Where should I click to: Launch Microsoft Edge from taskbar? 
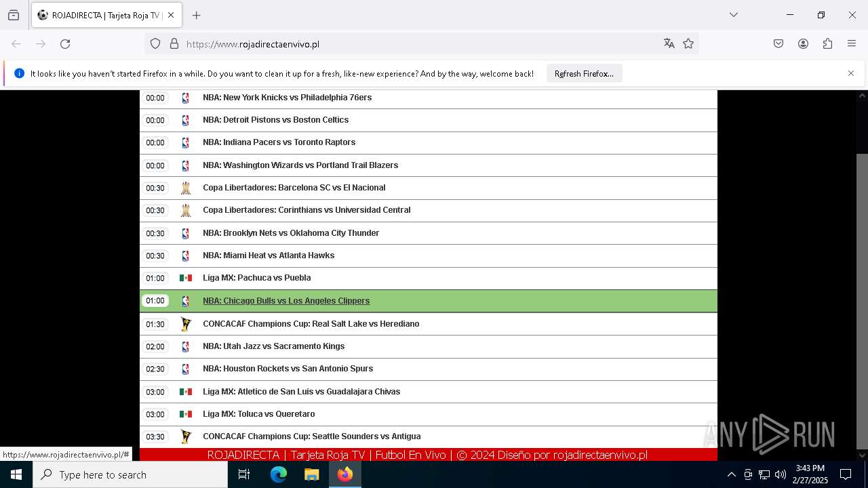tap(279, 474)
